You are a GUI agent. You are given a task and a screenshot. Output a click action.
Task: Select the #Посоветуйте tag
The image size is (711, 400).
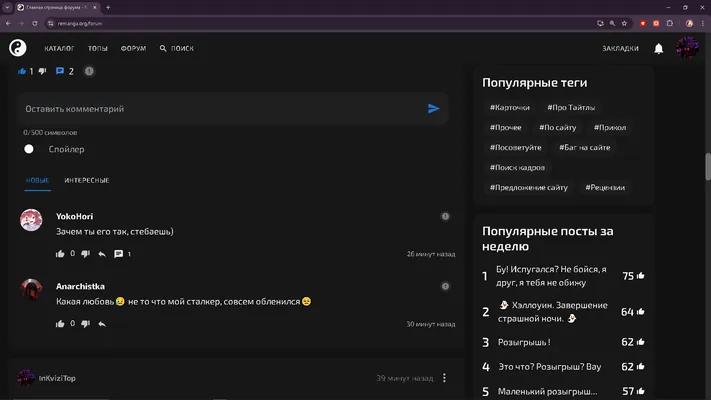click(516, 147)
